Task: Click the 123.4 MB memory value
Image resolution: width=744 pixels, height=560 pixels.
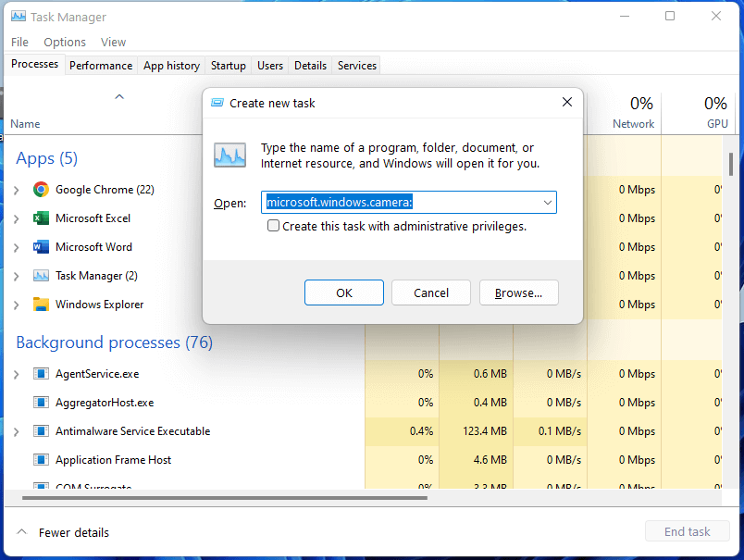Action: click(485, 431)
